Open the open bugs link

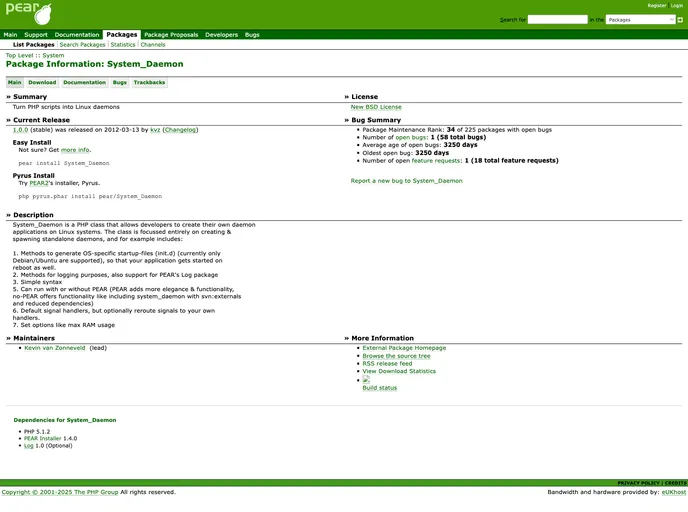coord(411,137)
